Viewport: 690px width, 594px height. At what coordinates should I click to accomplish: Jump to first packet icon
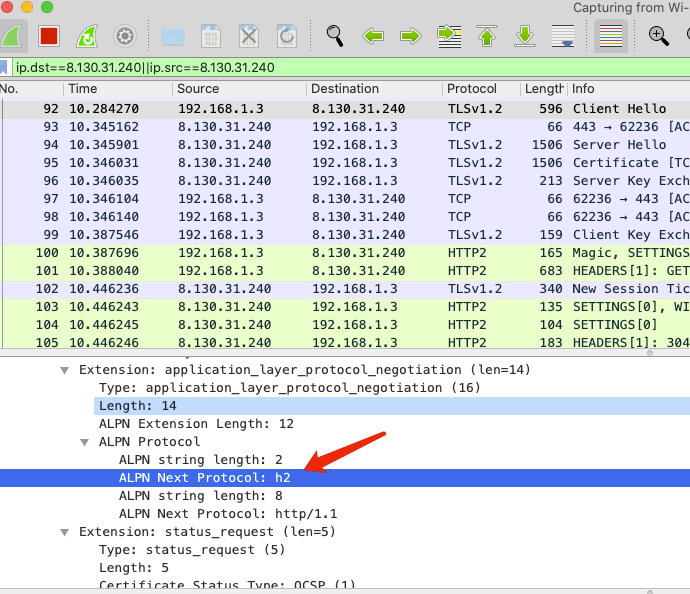487,36
